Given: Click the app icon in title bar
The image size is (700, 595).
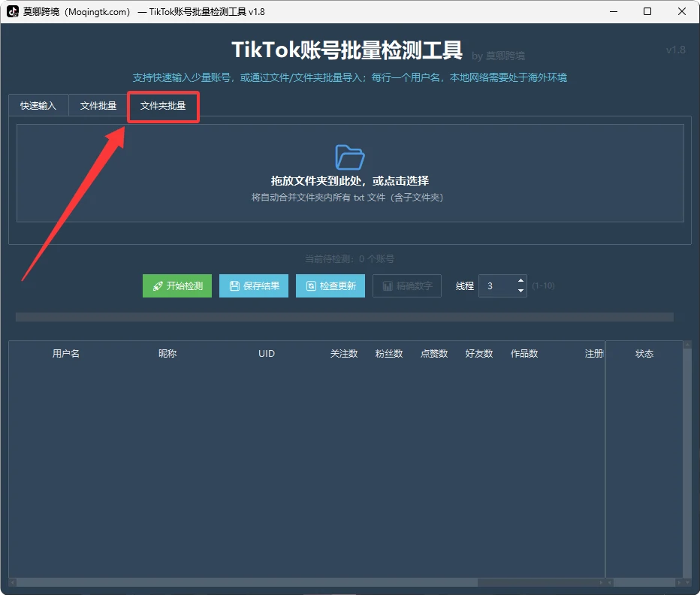Looking at the screenshot, I should coord(13,11).
